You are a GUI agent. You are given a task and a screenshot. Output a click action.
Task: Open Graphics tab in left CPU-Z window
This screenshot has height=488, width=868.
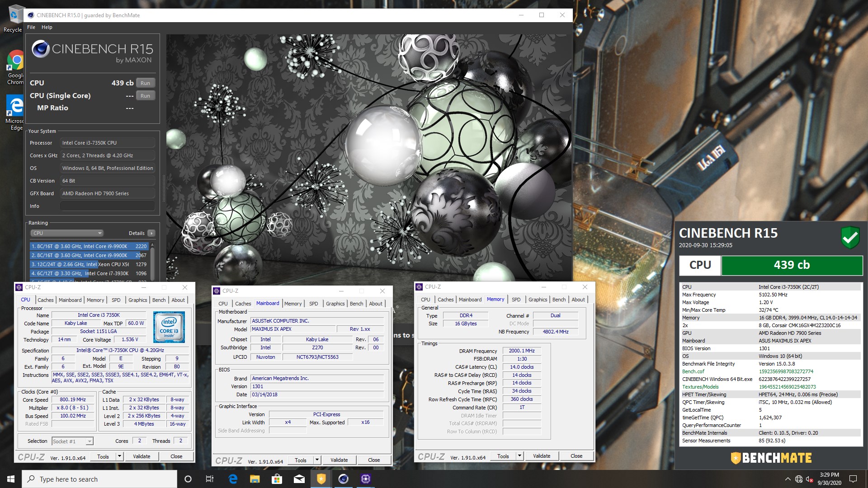pos(137,300)
